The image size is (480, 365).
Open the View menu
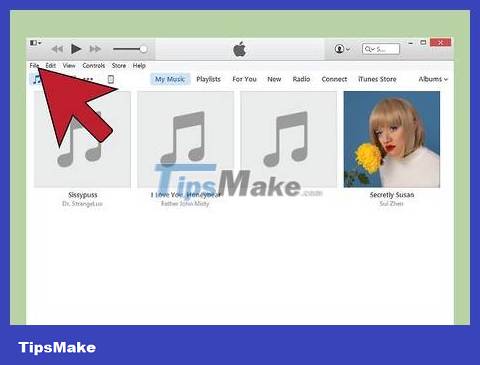(x=69, y=65)
